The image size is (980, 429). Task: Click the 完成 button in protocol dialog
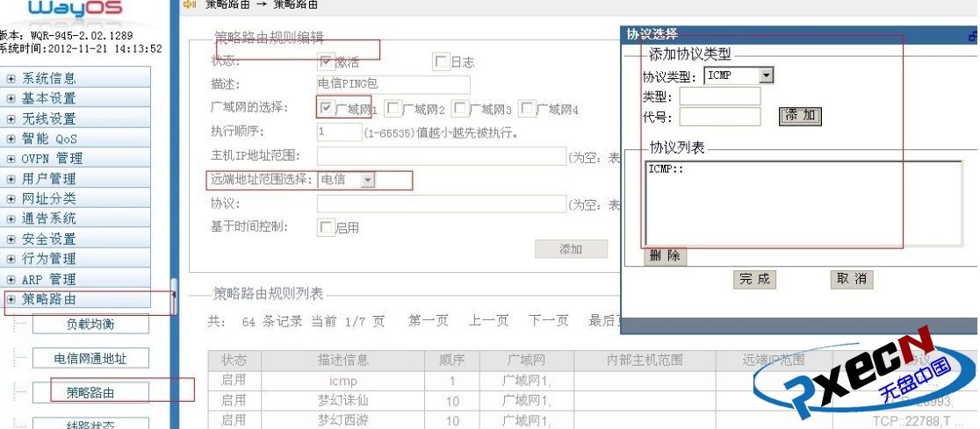click(754, 279)
